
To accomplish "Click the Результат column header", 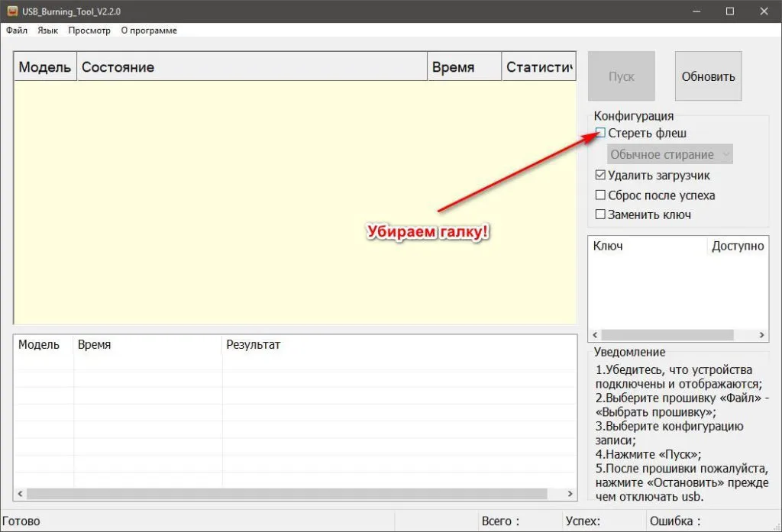I will click(399, 344).
